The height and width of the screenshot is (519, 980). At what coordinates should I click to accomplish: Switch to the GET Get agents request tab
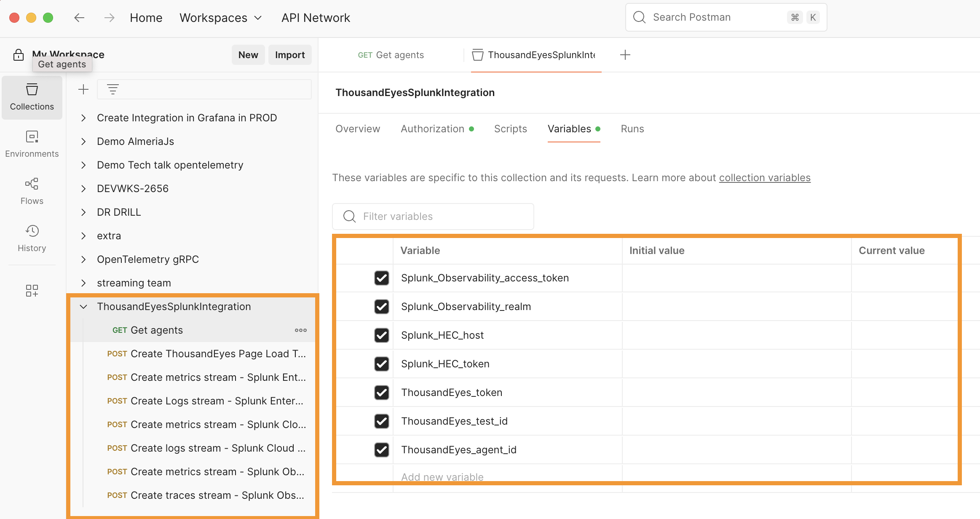[391, 55]
